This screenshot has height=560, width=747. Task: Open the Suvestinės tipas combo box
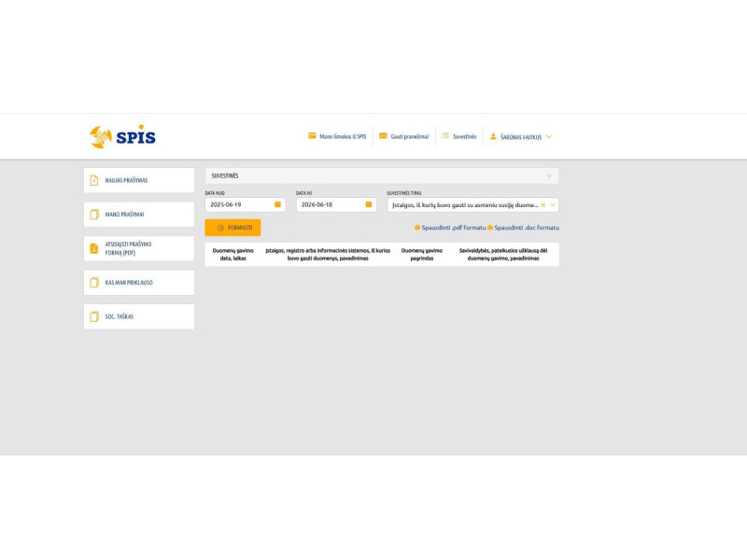[x=472, y=204]
